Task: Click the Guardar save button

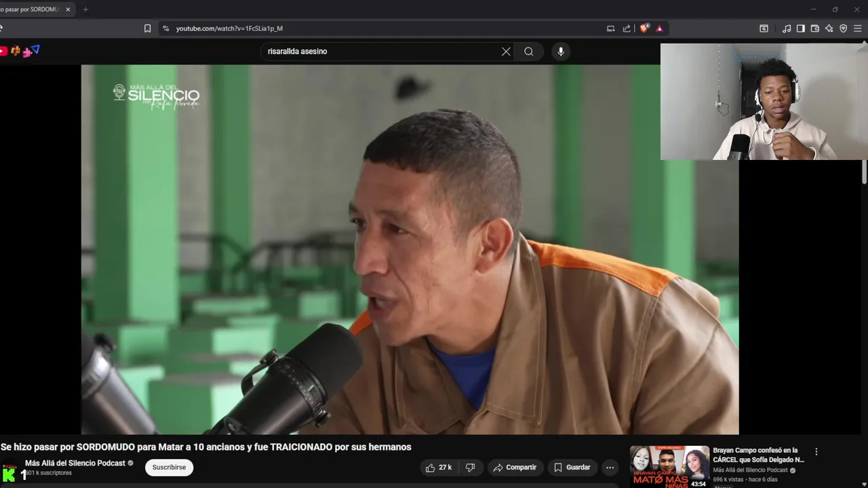Action: [x=572, y=468]
